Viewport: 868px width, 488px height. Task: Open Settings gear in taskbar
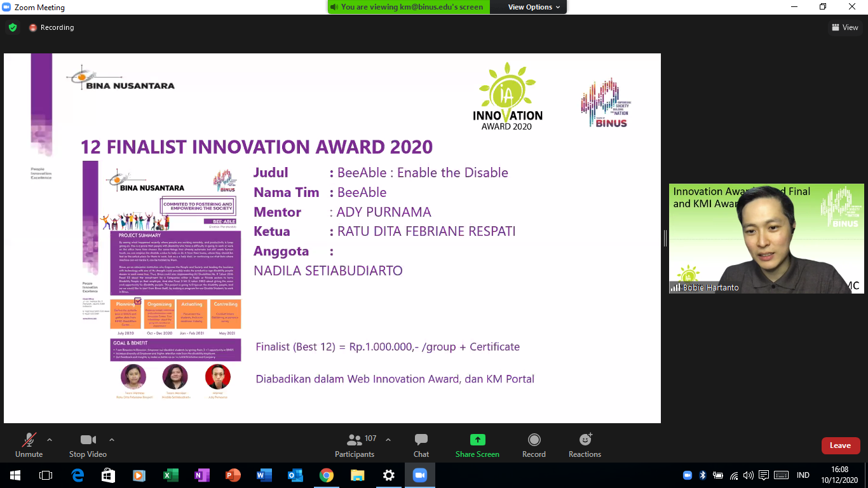[388, 475]
